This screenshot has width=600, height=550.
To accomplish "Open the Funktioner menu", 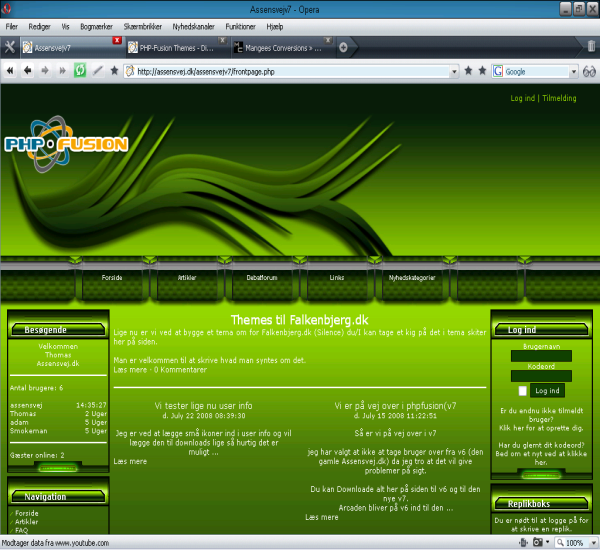I will [240, 26].
